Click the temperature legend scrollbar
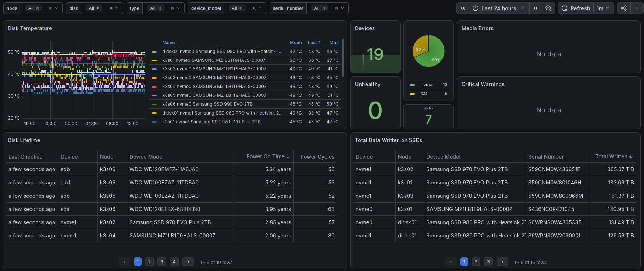Image resolution: width=644 pixels, height=271 pixels. pos(343,58)
